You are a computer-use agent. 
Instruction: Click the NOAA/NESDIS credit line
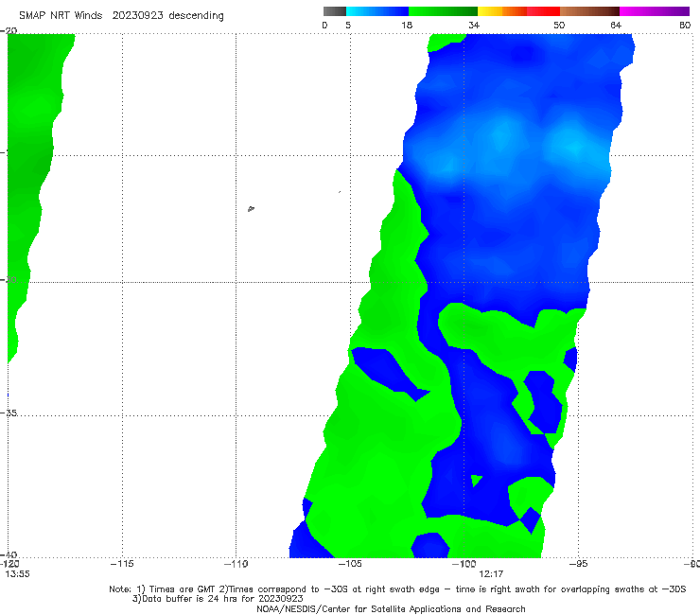point(391,609)
